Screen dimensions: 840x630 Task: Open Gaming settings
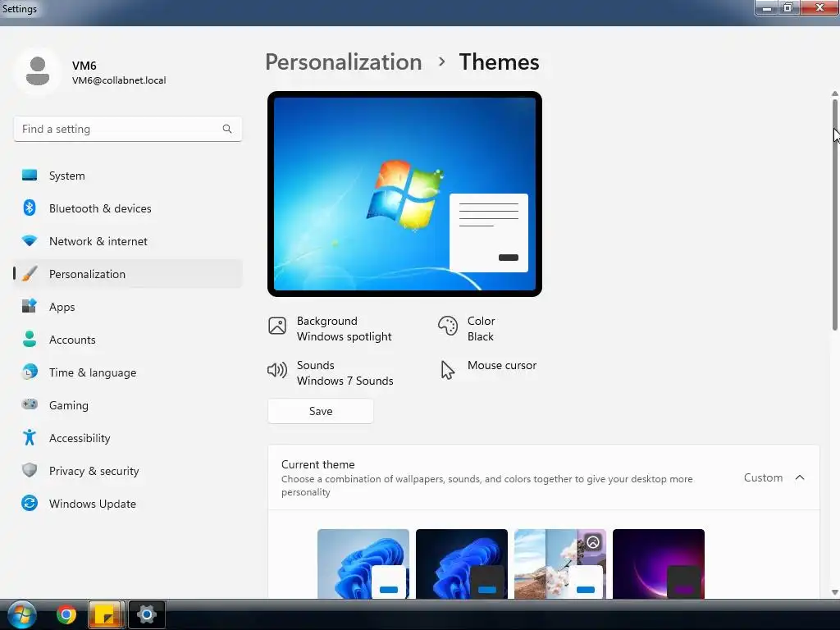[127, 405]
